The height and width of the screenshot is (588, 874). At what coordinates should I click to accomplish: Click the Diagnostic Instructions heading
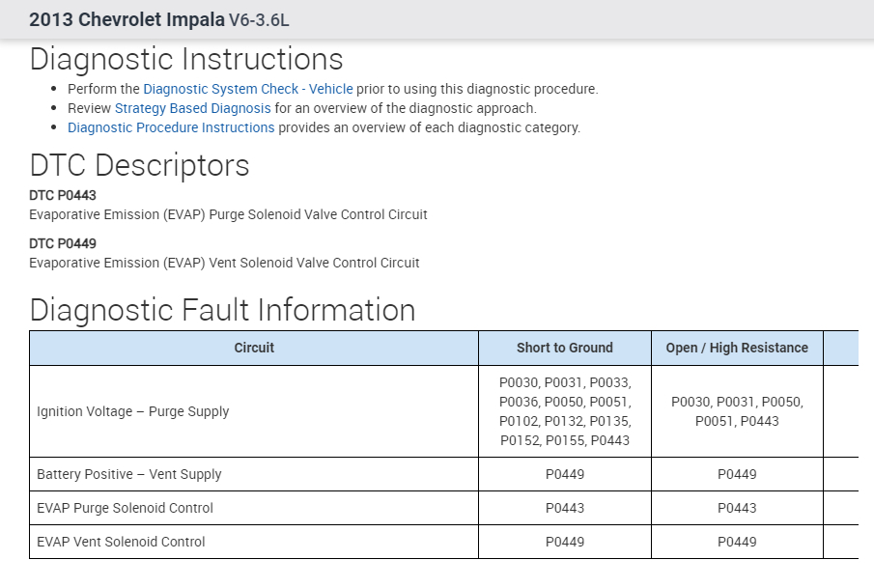click(x=185, y=60)
